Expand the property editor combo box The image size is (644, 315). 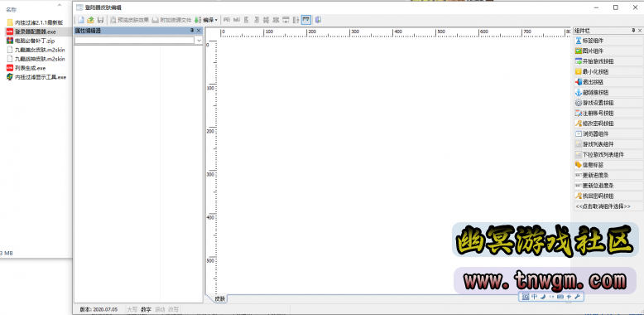199,41
